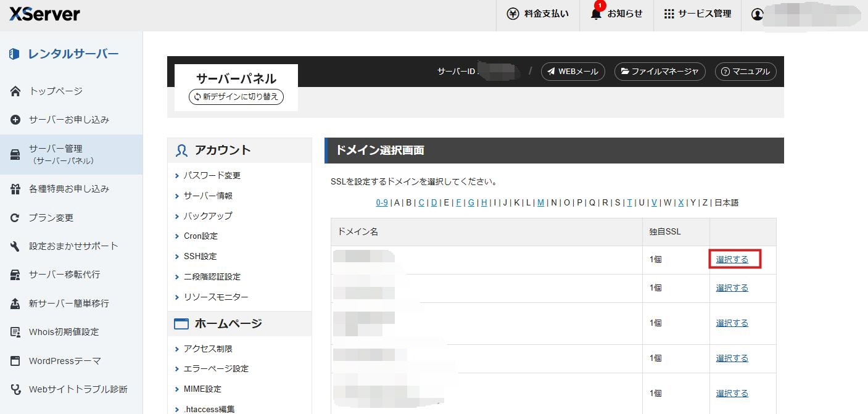The height and width of the screenshot is (414, 868).
Task: Open the マニュアル button
Action: click(745, 72)
